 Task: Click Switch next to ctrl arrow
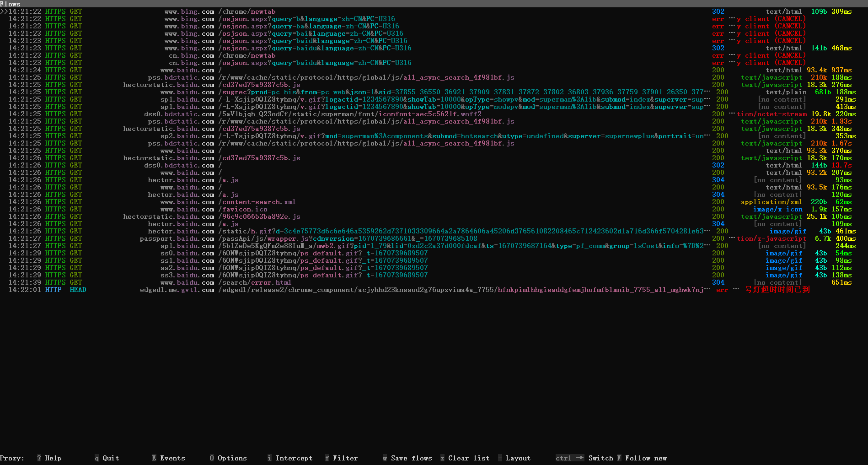tap(600, 458)
